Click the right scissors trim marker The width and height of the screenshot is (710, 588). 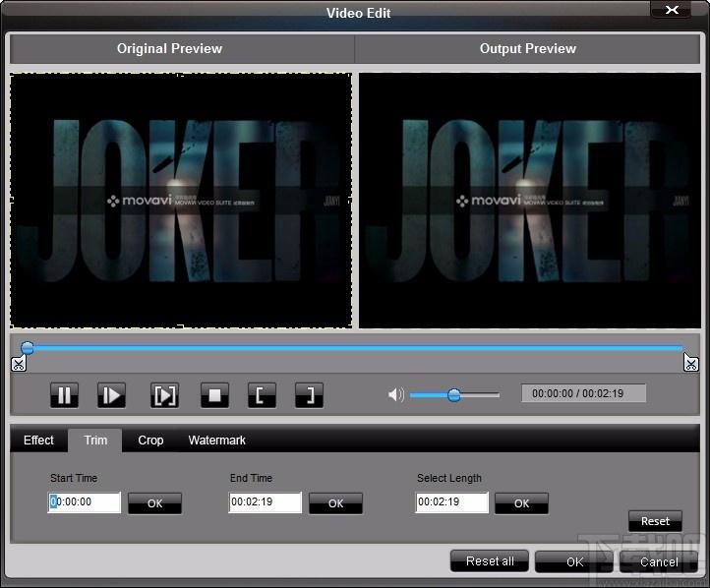[x=691, y=363]
